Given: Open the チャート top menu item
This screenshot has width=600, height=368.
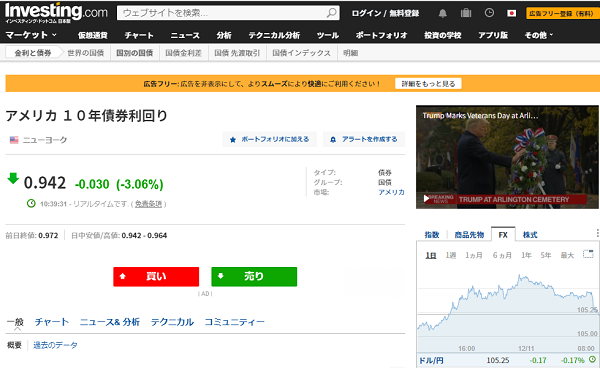Looking at the screenshot, I should tap(139, 35).
